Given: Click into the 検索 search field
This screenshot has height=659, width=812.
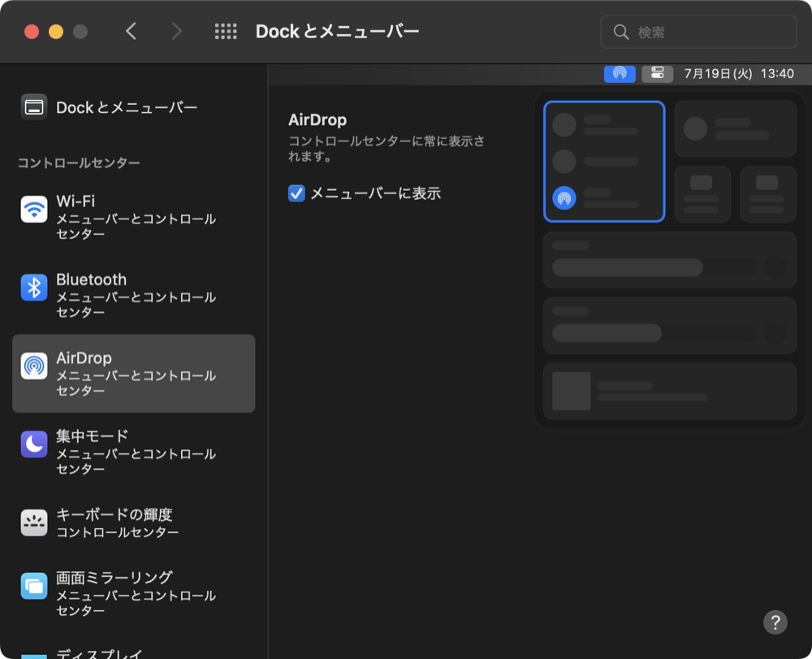Looking at the screenshot, I should point(698,33).
